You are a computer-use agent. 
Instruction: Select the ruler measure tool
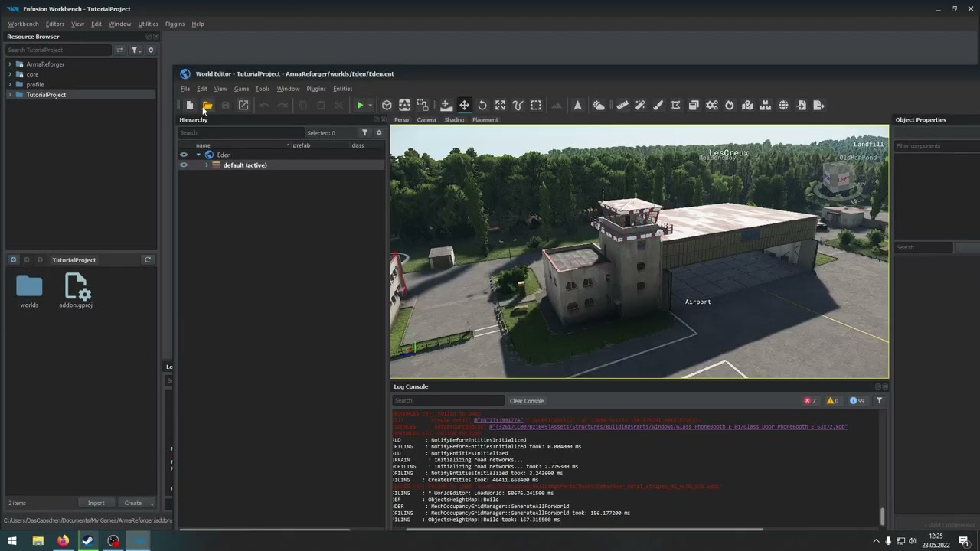(x=622, y=106)
